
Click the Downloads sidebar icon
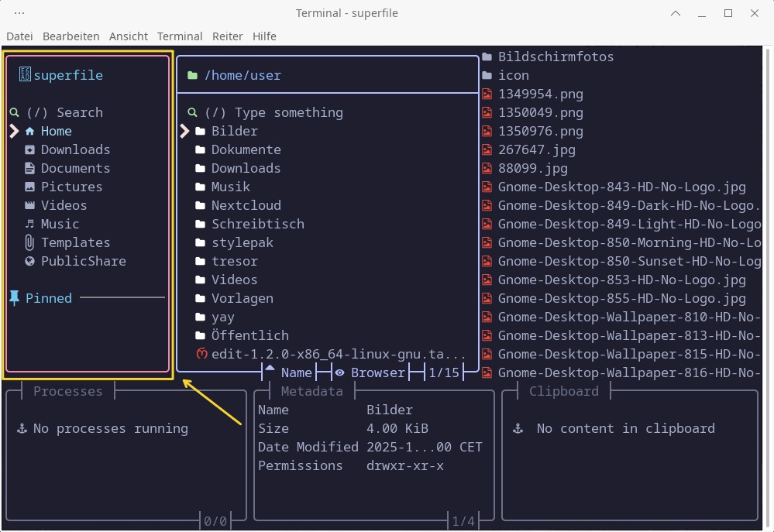coord(29,150)
